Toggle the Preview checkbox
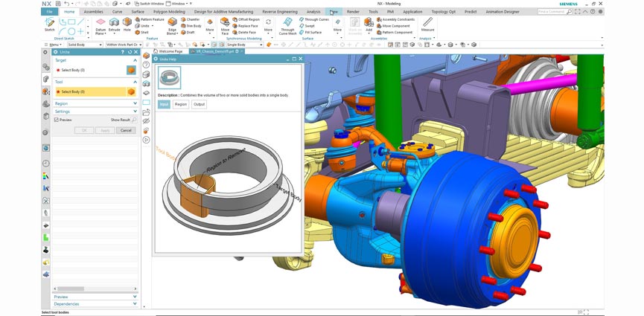Viewport: 644px width, 316px height. pyautogui.click(x=57, y=120)
